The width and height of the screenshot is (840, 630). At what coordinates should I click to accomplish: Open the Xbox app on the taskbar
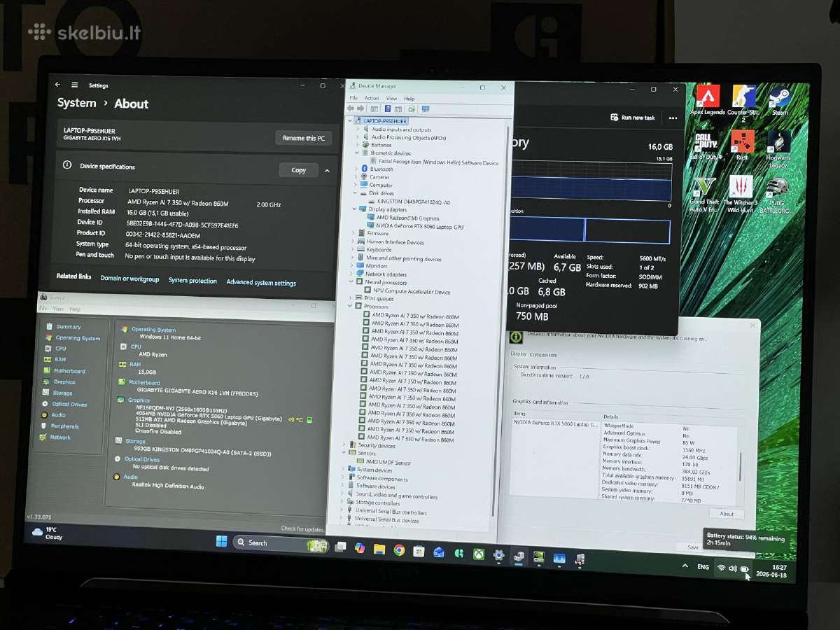(x=478, y=554)
